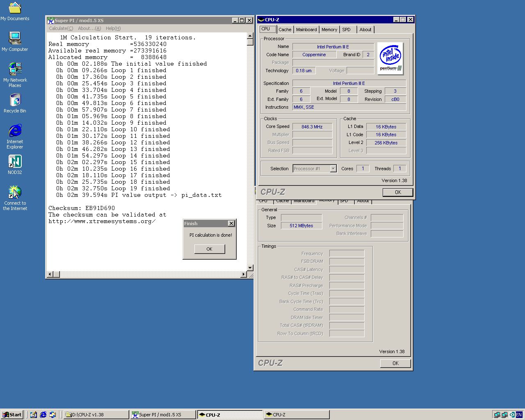Switch to the Memory tab in front CPU-Z
The height and width of the screenshot is (420, 525).
point(329,30)
